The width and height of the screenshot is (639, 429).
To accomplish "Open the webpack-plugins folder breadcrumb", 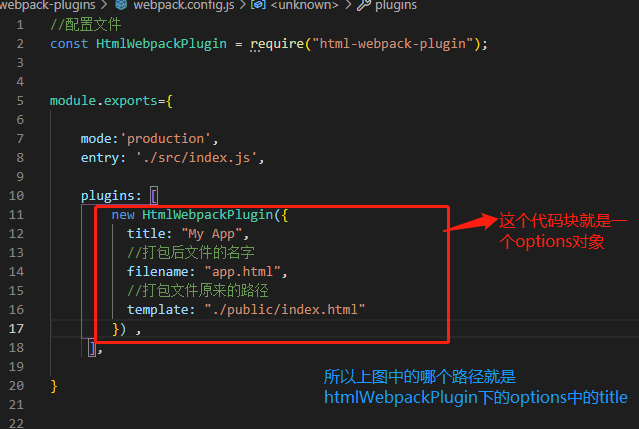I will 48,5.
